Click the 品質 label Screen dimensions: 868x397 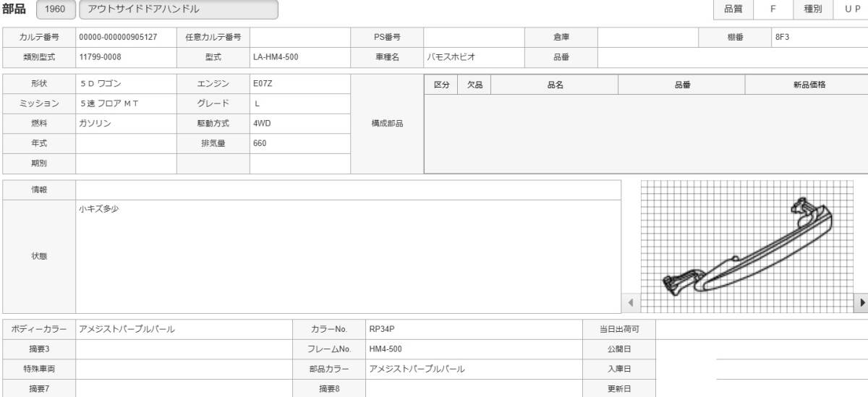pyautogui.click(x=733, y=9)
